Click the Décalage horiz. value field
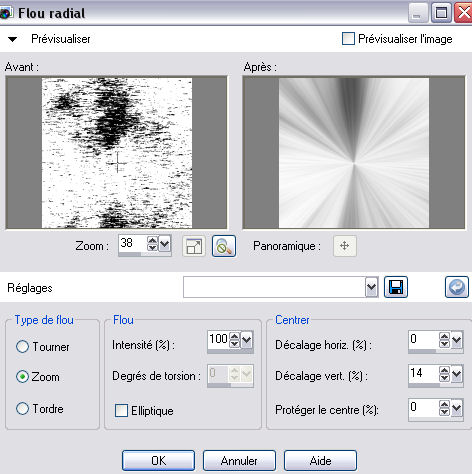Screen dimensions: 472x474 tap(423, 339)
